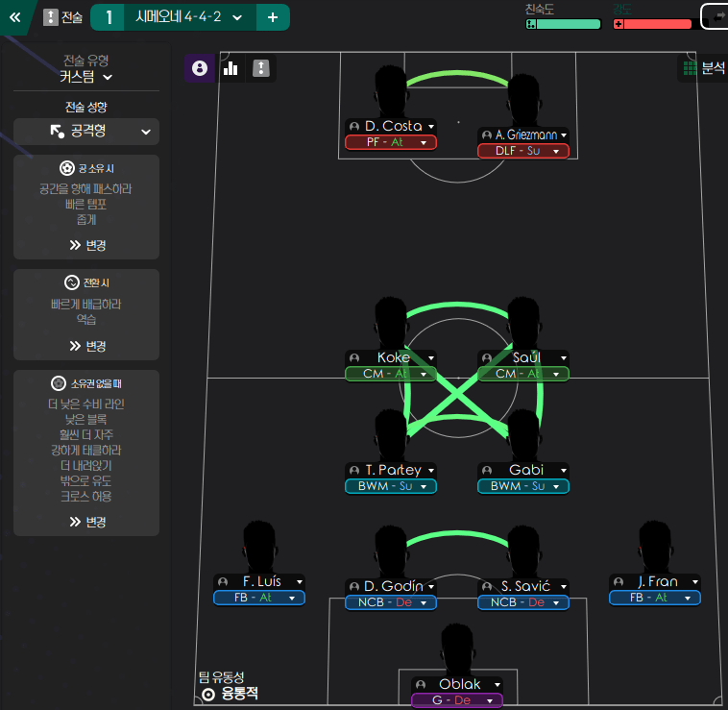Change J. Fran FB - At role
Viewport: 728px width, 710px height.
655,598
